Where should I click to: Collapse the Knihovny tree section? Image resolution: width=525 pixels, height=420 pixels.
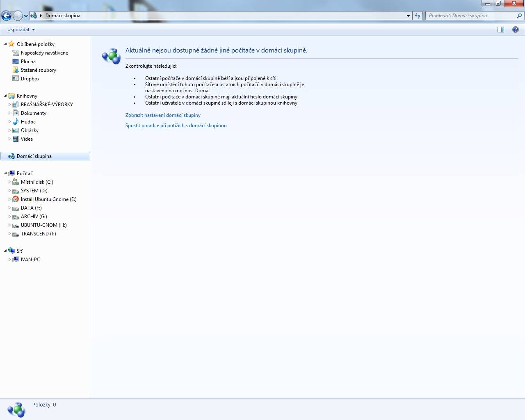click(x=5, y=96)
